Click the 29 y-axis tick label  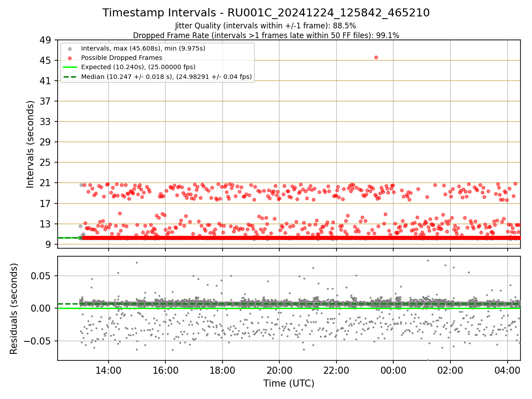[x=46, y=142]
